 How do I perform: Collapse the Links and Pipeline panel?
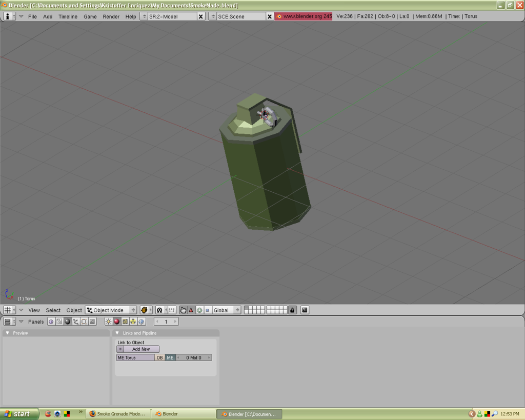117,333
